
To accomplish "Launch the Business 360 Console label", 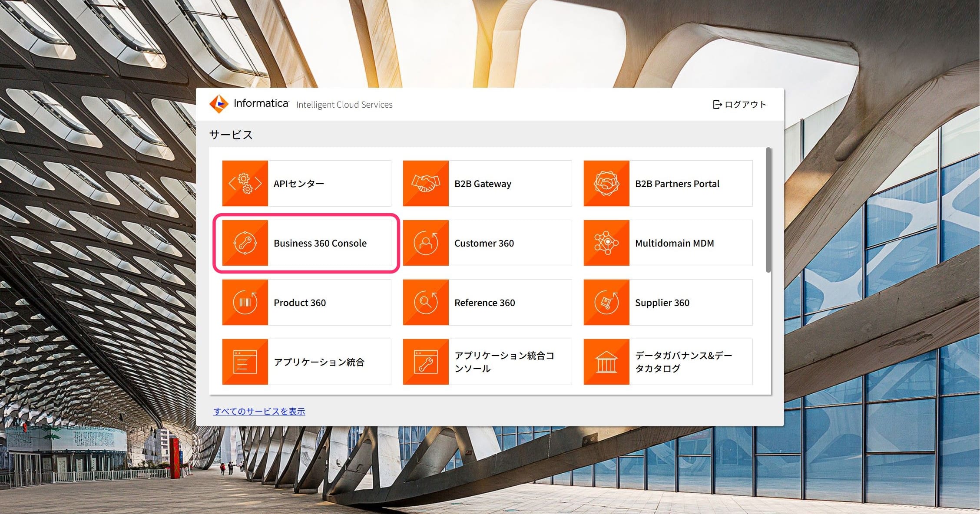I will [x=320, y=243].
